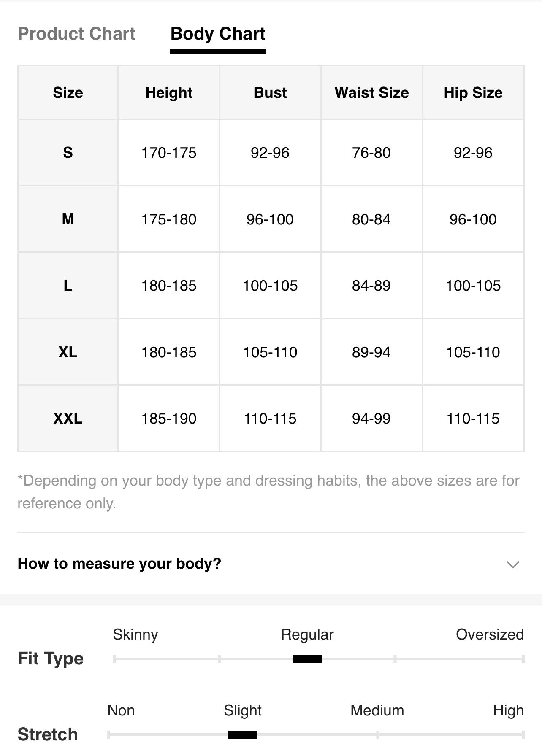Select the XXL size row
Viewport: 542px width, 756px height.
271,418
